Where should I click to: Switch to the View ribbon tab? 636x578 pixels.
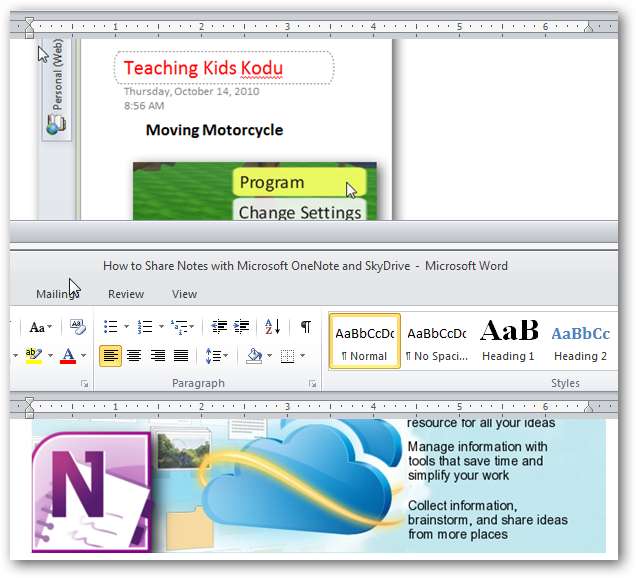pos(185,294)
